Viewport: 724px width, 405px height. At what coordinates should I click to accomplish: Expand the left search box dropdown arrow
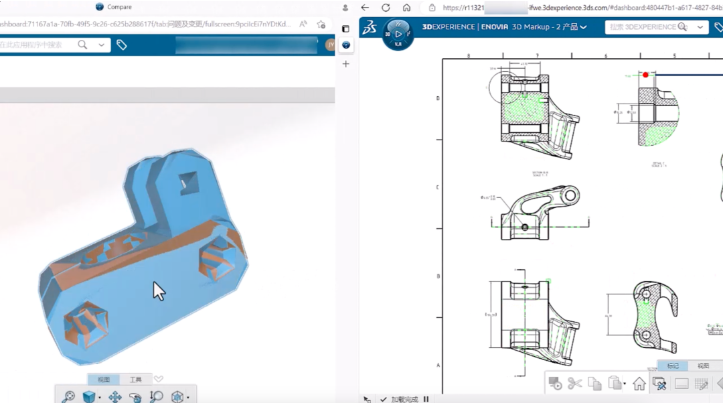tap(101, 45)
